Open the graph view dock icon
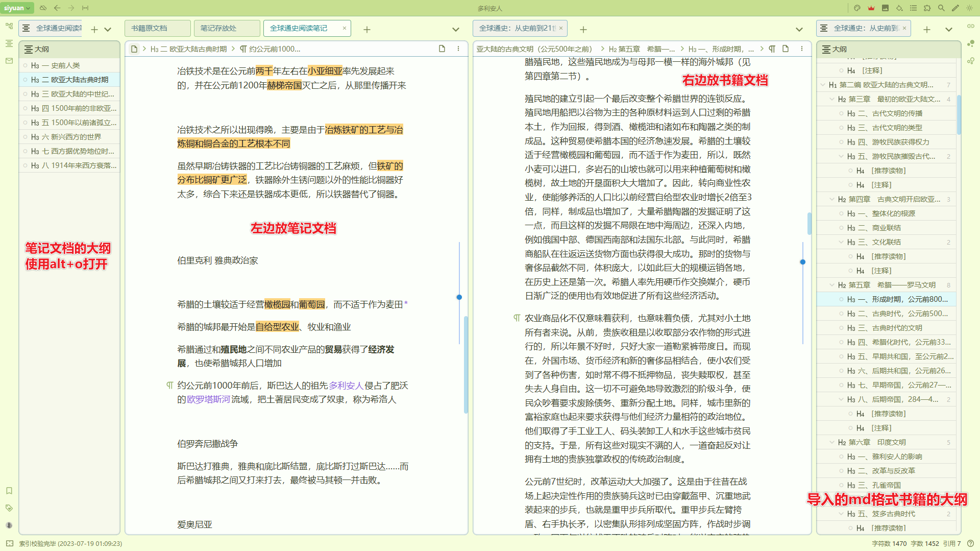The height and width of the screenshot is (551, 980). tap(971, 43)
